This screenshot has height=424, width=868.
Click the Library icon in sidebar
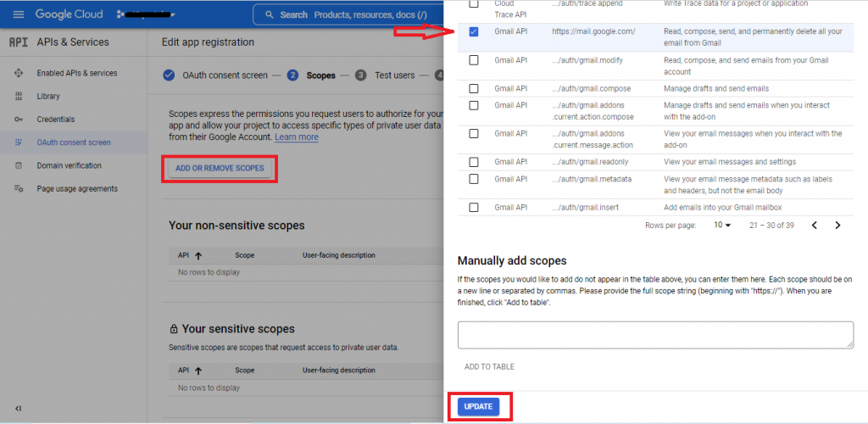19,97
